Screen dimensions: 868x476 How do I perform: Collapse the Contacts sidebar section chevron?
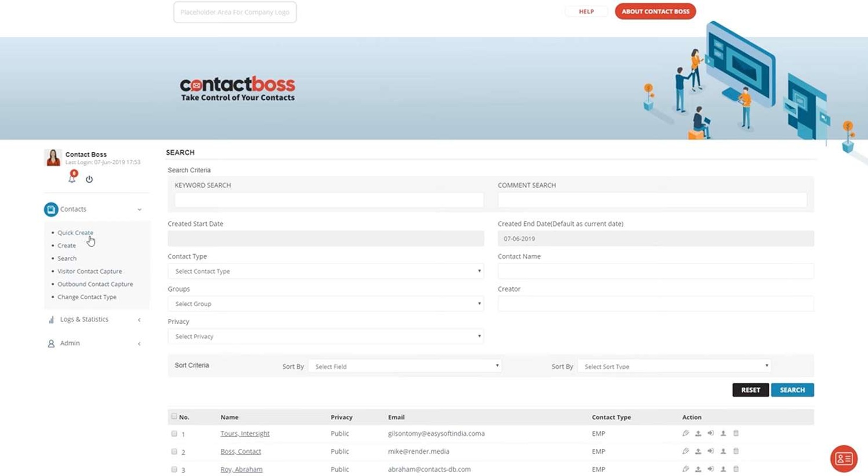point(139,210)
